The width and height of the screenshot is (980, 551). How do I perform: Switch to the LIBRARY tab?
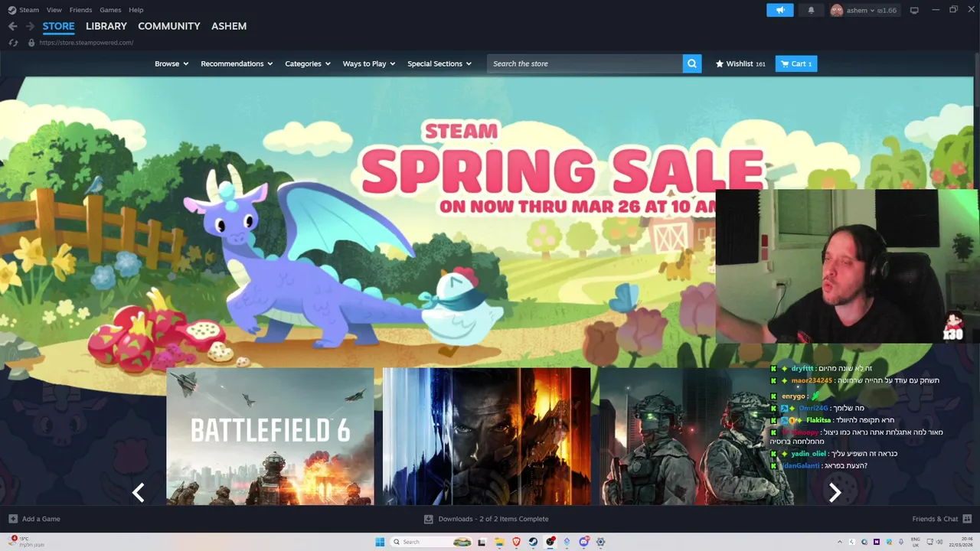[x=106, y=26]
